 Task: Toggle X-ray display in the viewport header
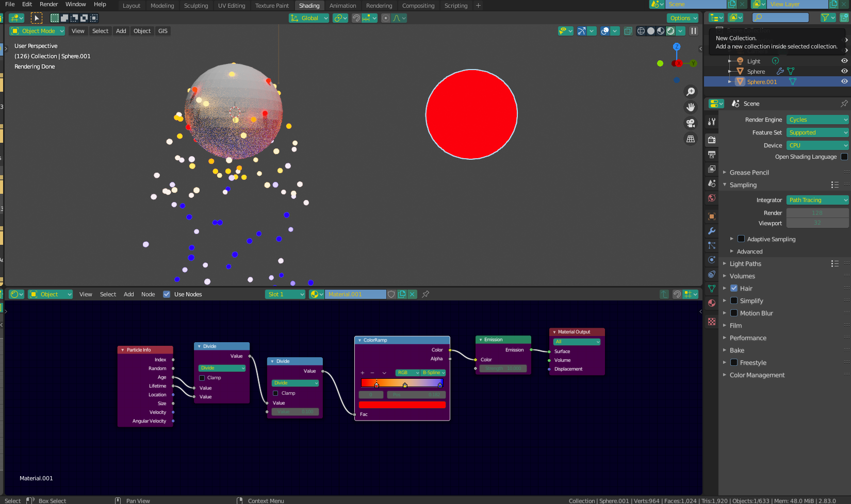(x=628, y=31)
